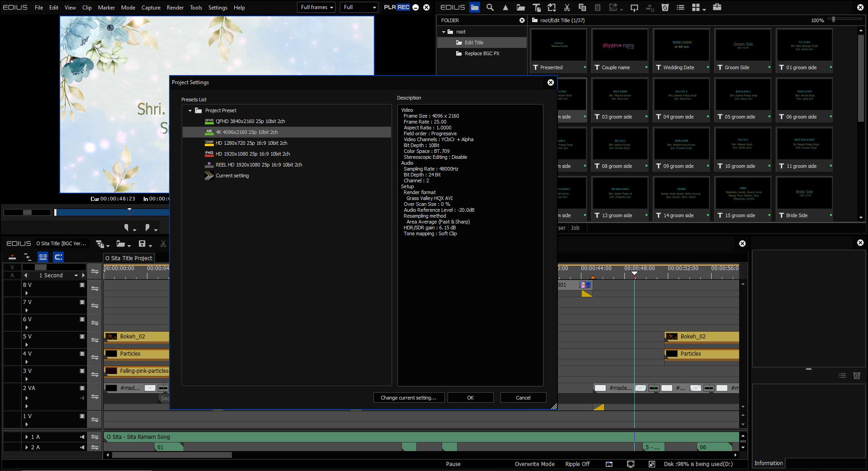Screen dimensions: 868x471
Task: Click the Save Project floppy disk icon
Action: pyautogui.click(x=142, y=244)
